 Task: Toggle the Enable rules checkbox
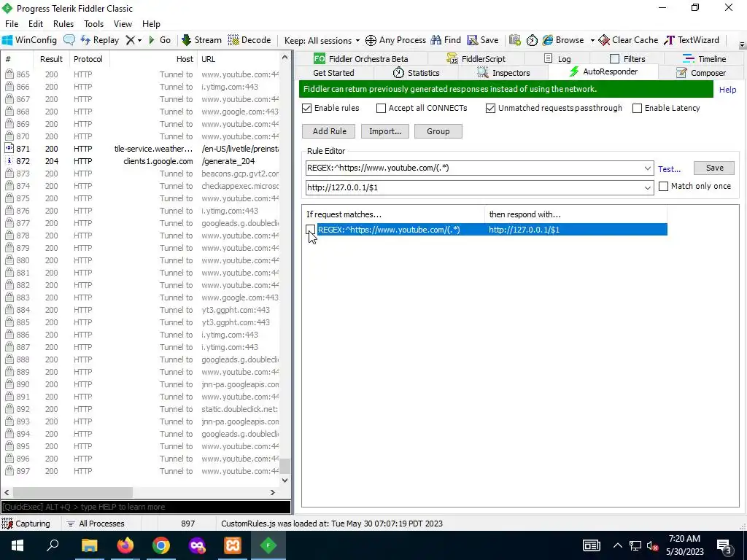tap(307, 108)
